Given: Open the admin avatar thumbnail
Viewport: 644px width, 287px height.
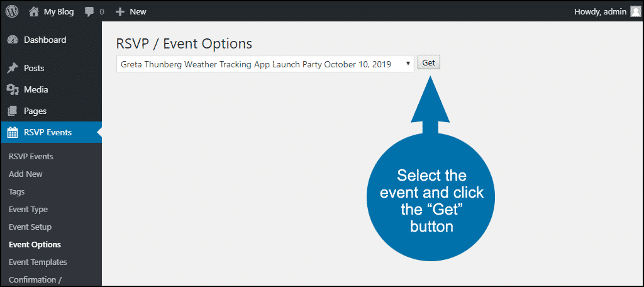Looking at the screenshot, I should point(635,11).
